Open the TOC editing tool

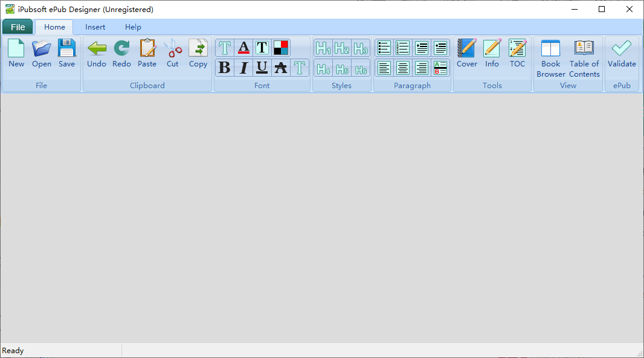pos(518,53)
